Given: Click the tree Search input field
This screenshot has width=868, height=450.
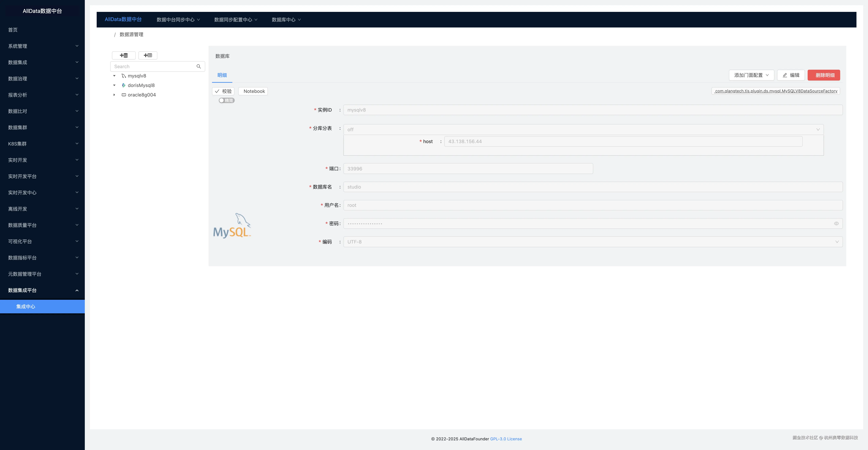Looking at the screenshot, I should [153, 66].
